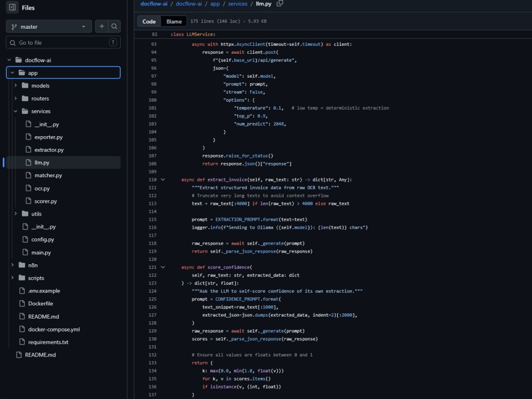Copy file path icon next to llm.py
Image resolution: width=532 pixels, height=399 pixels.
pyautogui.click(x=280, y=3)
